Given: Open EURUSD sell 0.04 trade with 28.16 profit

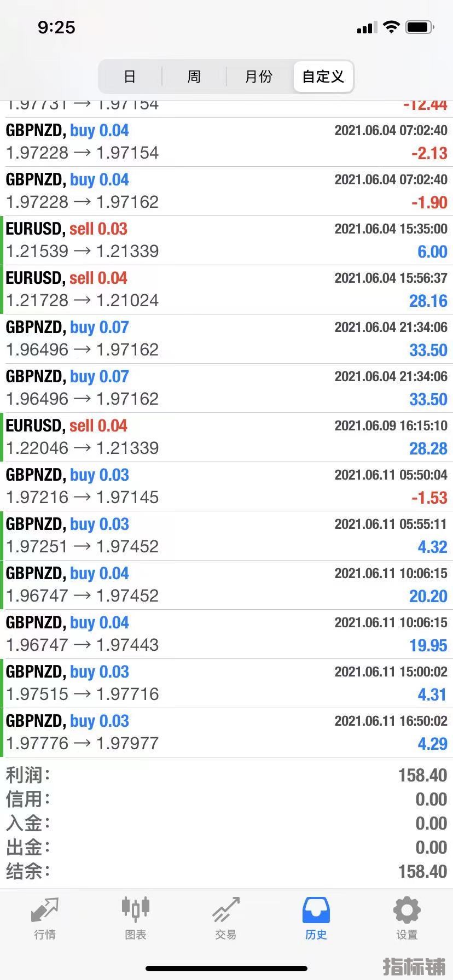Looking at the screenshot, I should [226, 290].
